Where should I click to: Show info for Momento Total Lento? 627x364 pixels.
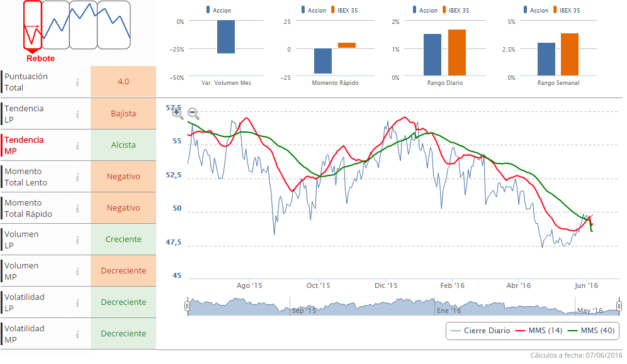pos(77,177)
